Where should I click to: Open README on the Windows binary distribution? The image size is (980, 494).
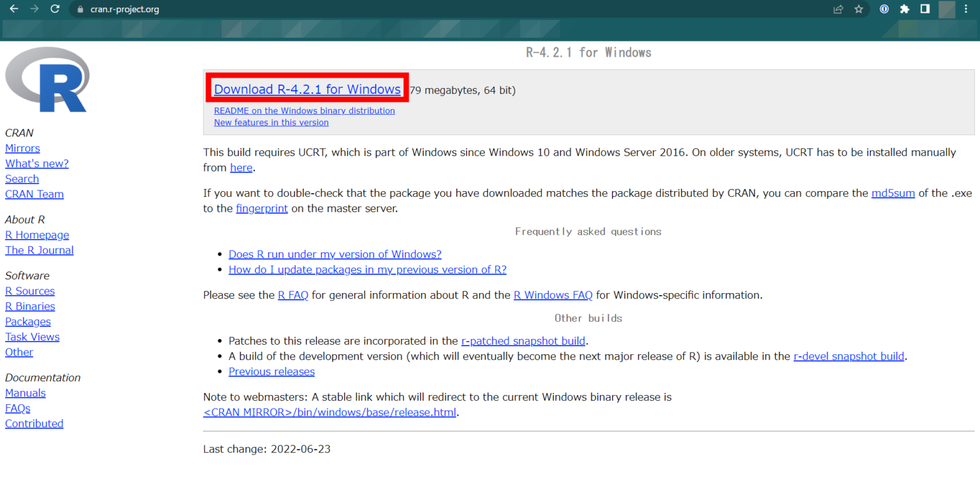(304, 110)
